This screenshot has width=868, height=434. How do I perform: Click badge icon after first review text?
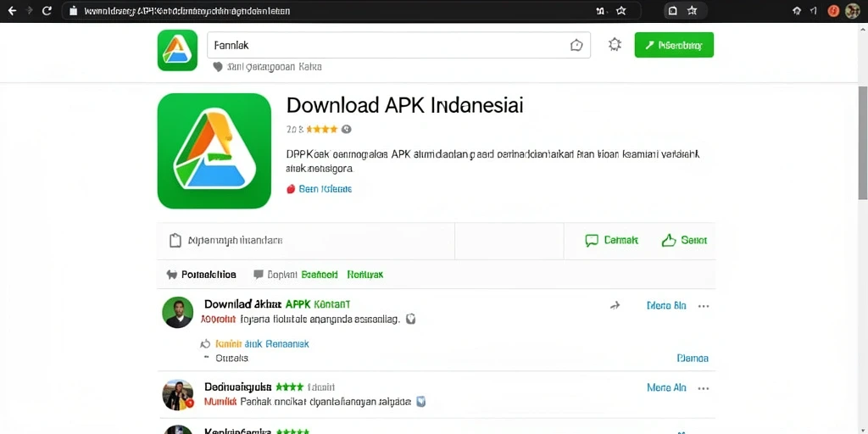410,320
